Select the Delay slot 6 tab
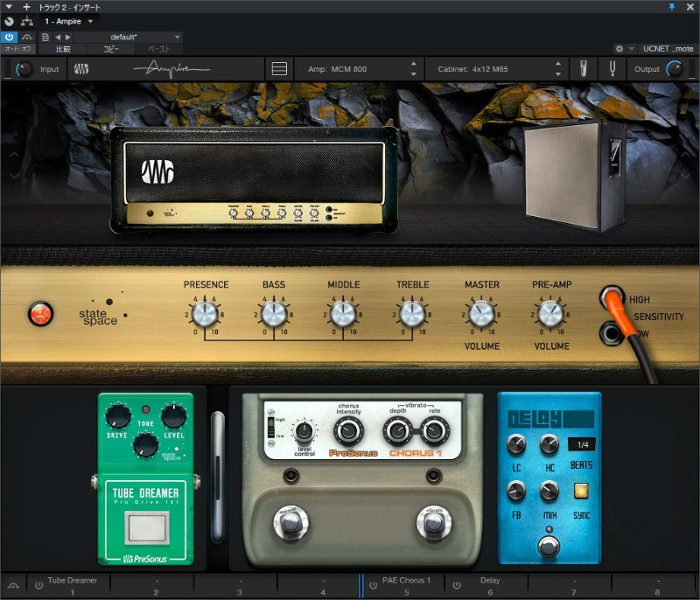 [x=486, y=586]
